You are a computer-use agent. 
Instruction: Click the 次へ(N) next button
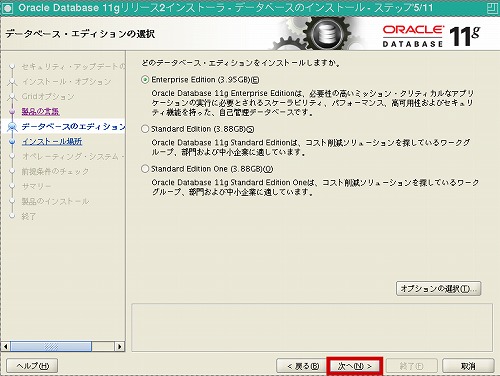355,366
